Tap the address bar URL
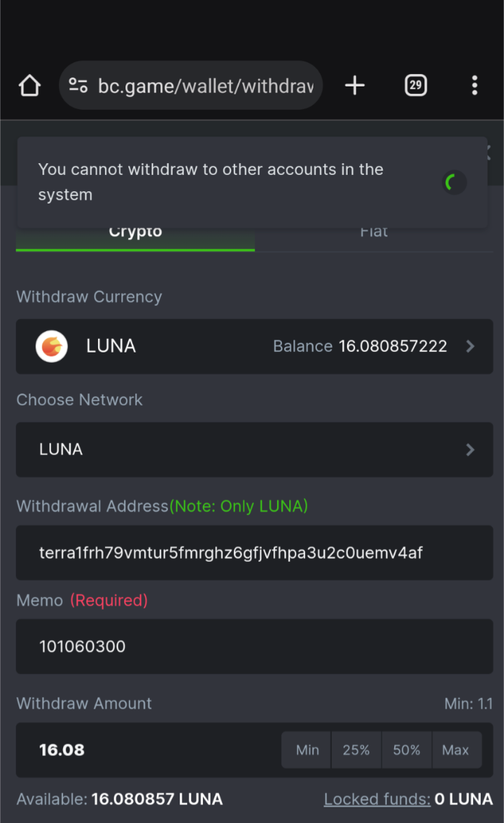Screen dimensions: 504x823 click(206, 86)
